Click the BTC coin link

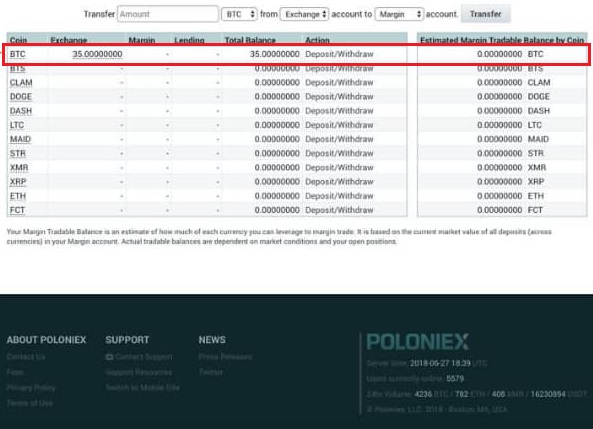[17, 54]
